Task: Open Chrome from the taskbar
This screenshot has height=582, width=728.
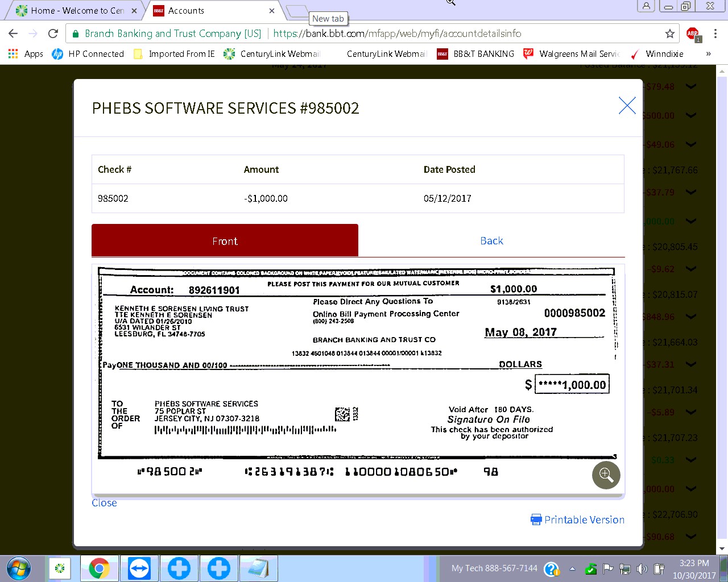Action: [x=100, y=568]
